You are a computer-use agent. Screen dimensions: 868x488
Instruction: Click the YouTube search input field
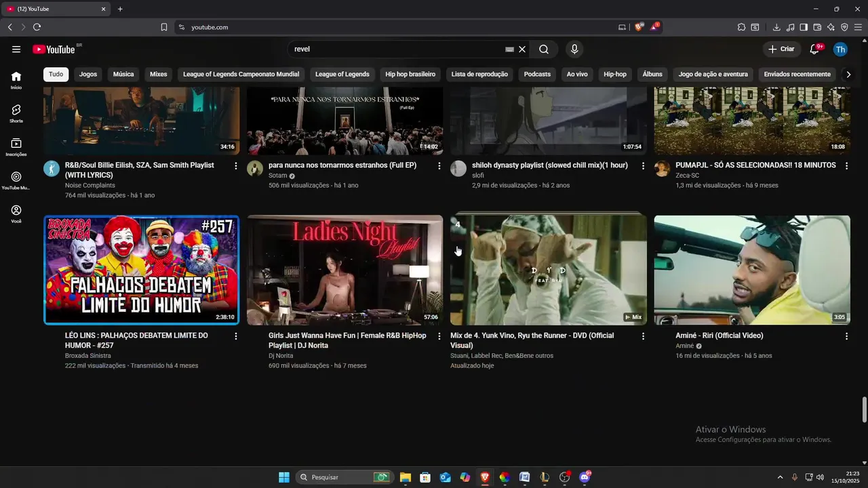point(397,49)
